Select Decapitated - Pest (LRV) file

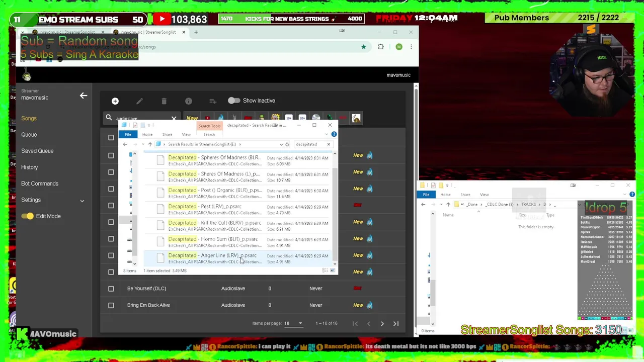(x=237, y=210)
